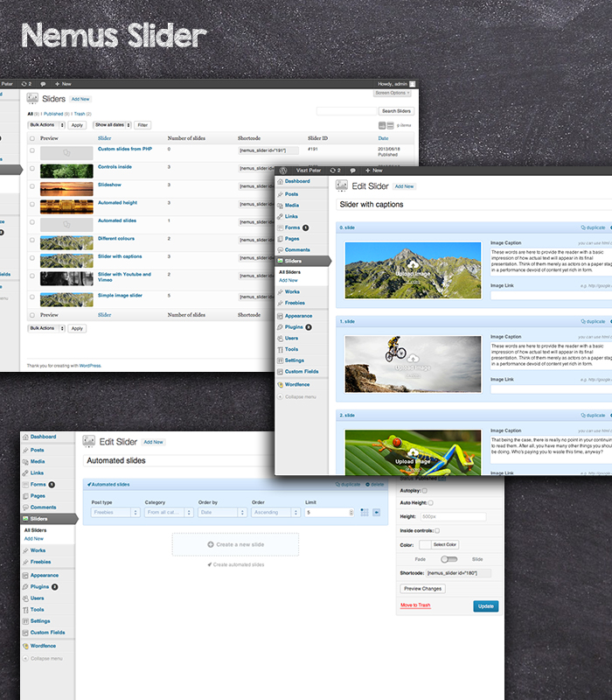Open Wordfence in the captions Edit Slider sidebar
The height and width of the screenshot is (700, 612).
click(x=297, y=384)
